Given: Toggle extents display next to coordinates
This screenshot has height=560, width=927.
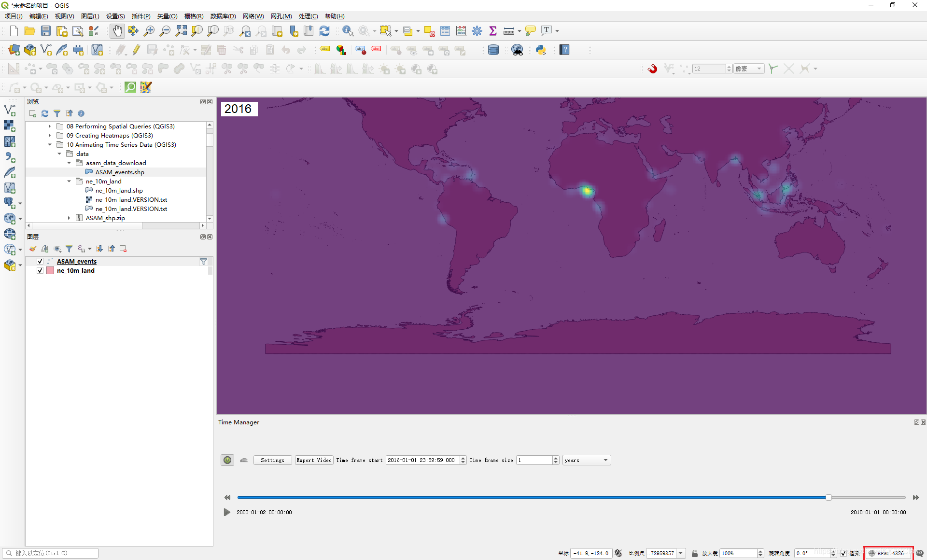Looking at the screenshot, I should 618,553.
